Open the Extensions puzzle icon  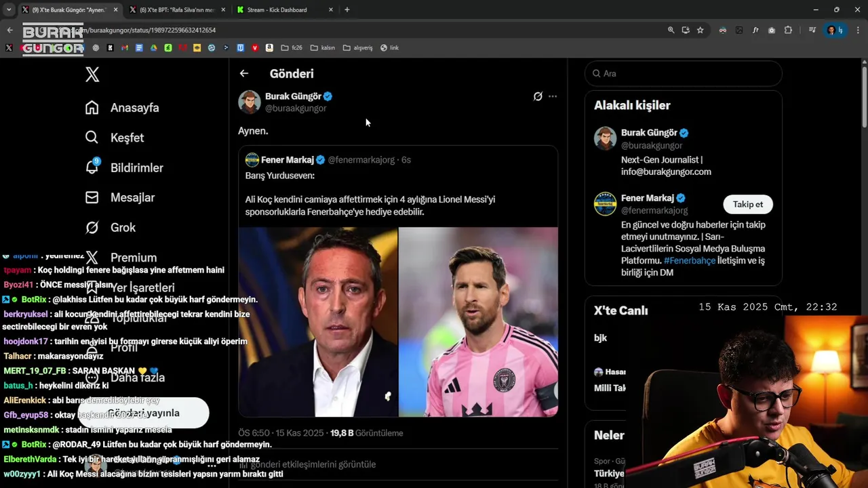tap(788, 30)
